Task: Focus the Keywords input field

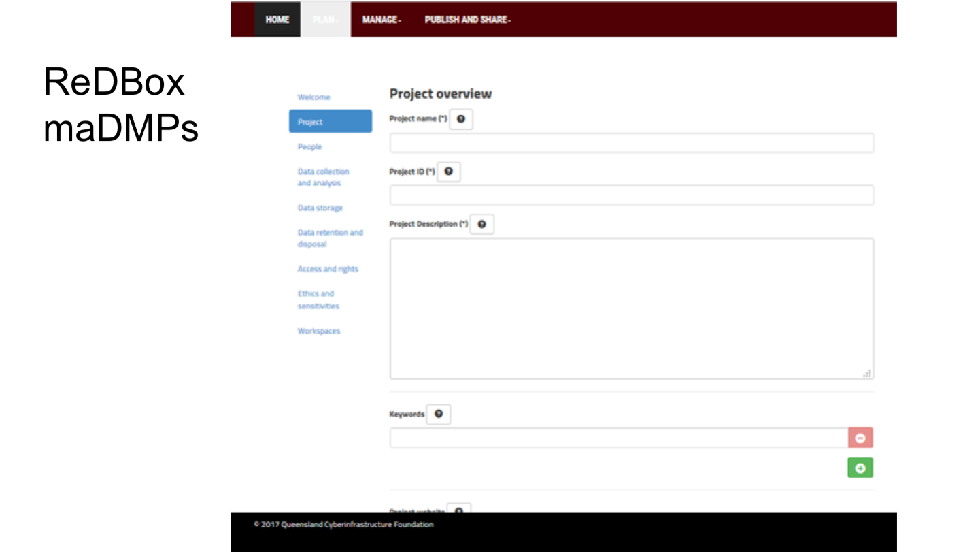Action: coord(618,438)
